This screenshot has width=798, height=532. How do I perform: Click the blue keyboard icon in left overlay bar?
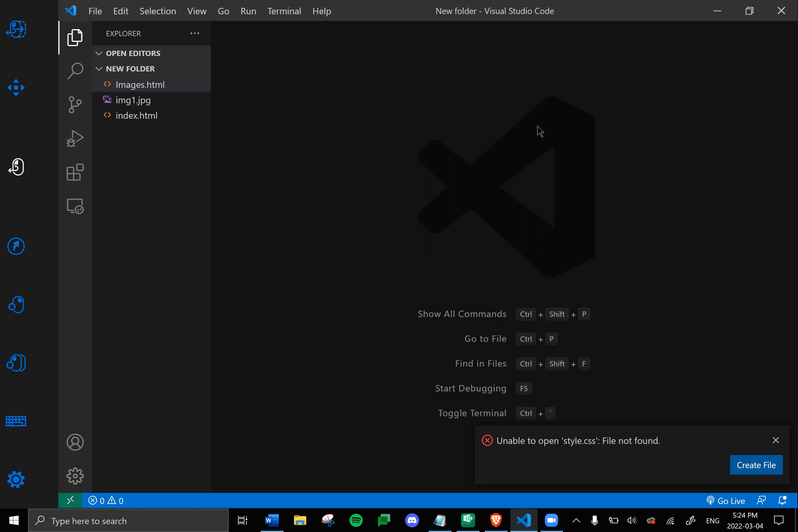[16, 421]
